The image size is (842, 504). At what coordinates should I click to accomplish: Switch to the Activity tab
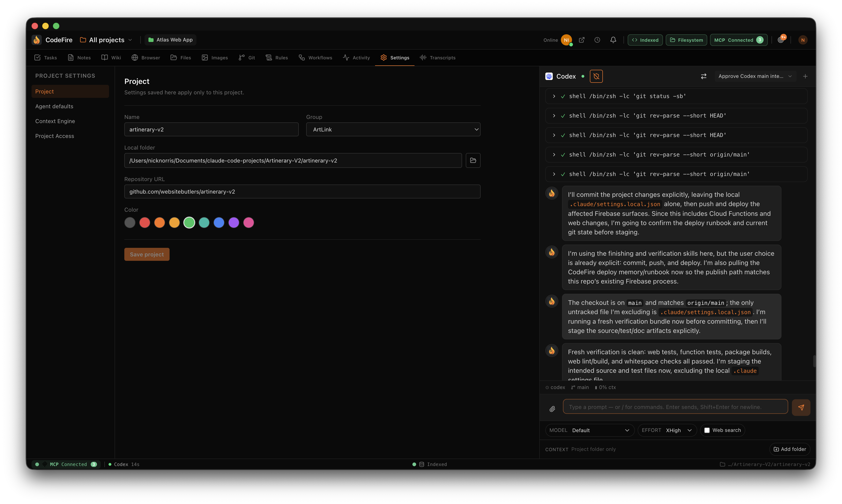tap(357, 58)
